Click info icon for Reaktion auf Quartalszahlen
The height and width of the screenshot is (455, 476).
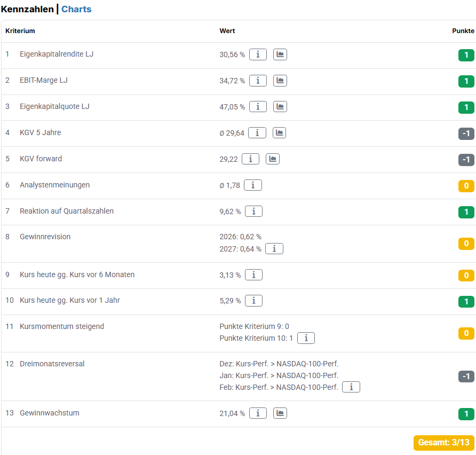pos(253,211)
